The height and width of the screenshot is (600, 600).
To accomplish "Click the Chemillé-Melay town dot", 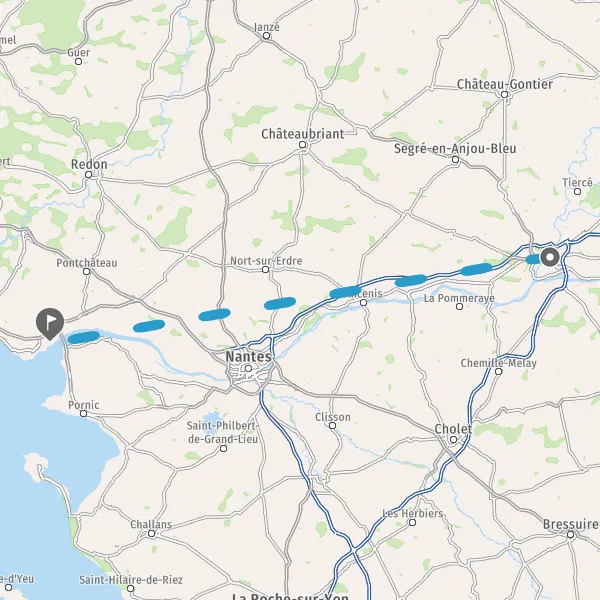I will (499, 372).
